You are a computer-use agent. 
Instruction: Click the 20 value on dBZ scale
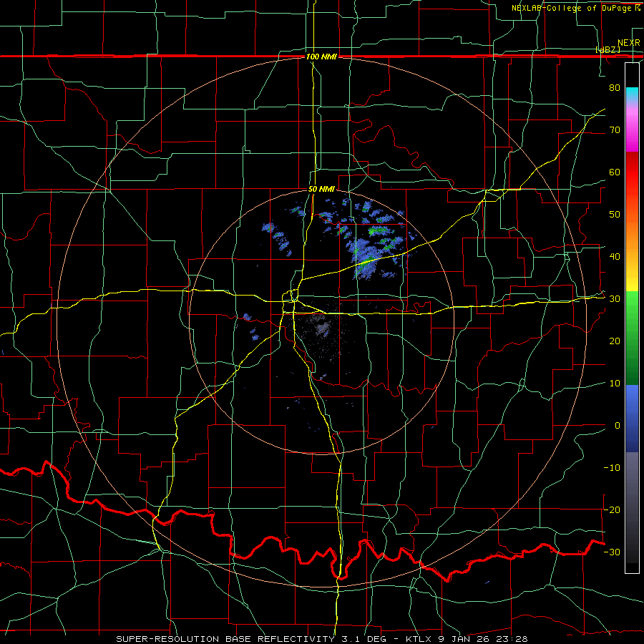click(x=615, y=341)
